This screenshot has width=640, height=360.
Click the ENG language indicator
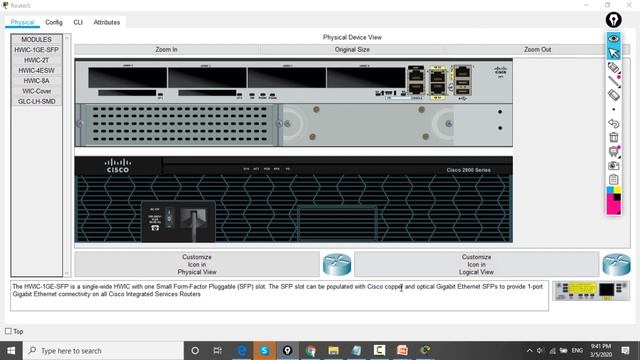(577, 351)
